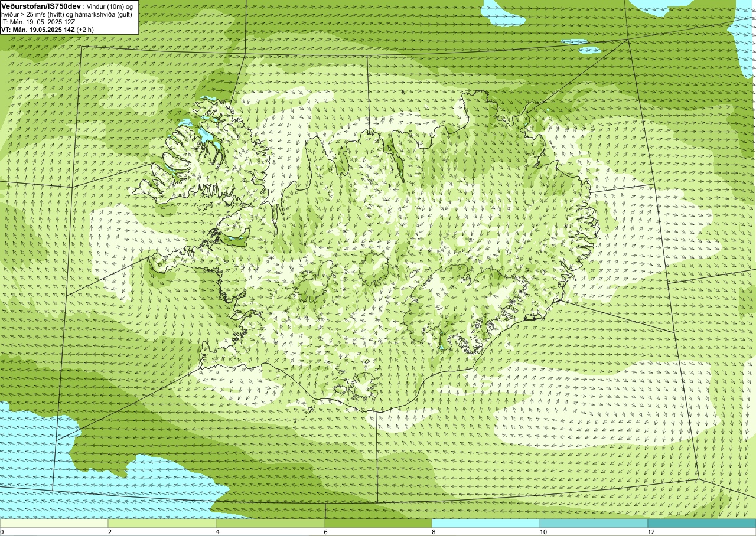Click the 'IT: Mán. 19. 05. 2025 12Z' line
The width and height of the screenshot is (756, 536).
click(38, 22)
